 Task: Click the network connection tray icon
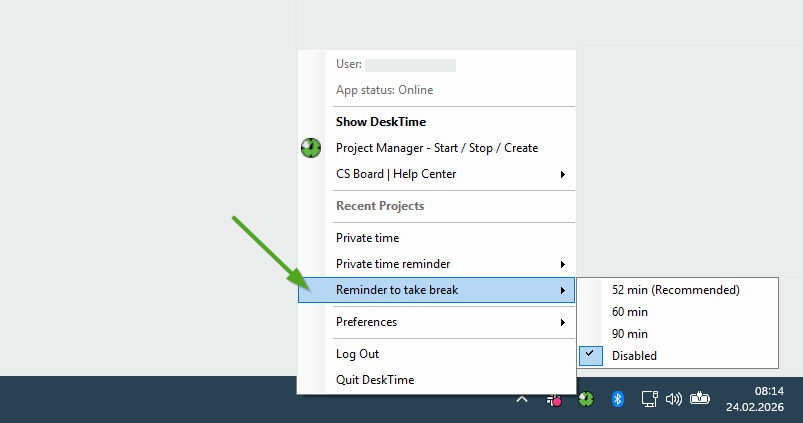tap(648, 399)
